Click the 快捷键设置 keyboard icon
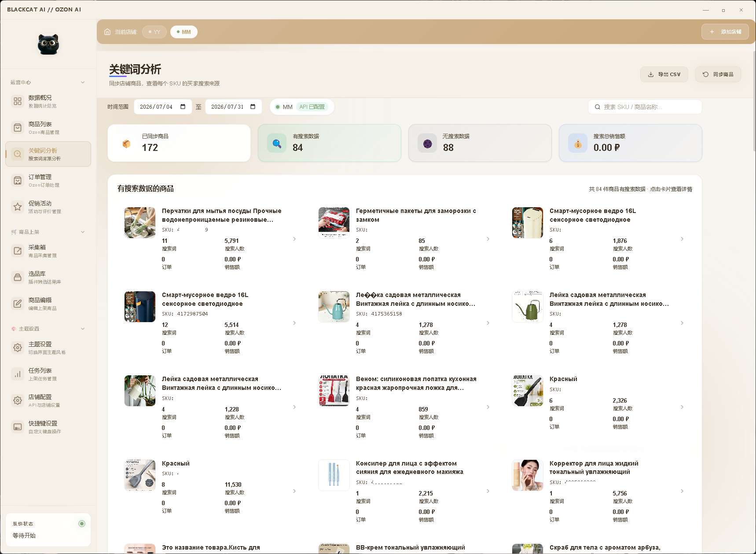 click(18, 427)
